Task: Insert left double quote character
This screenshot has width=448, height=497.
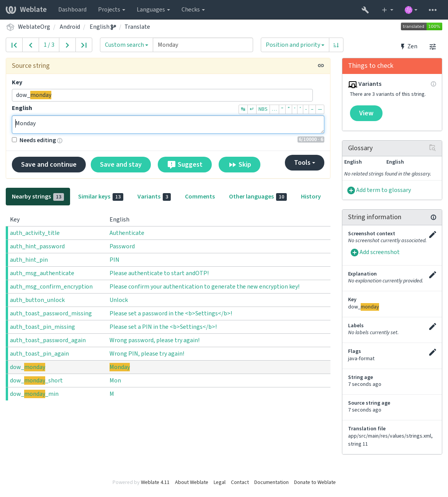Action: (x=282, y=109)
